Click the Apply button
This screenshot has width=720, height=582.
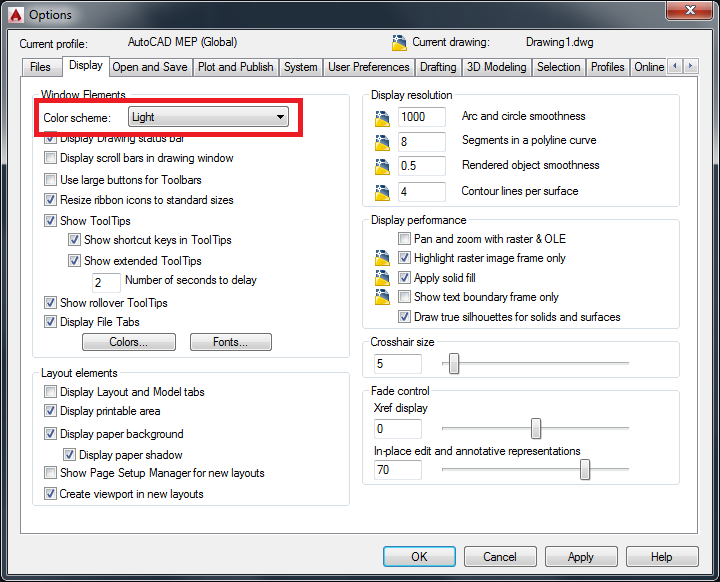pos(581,557)
